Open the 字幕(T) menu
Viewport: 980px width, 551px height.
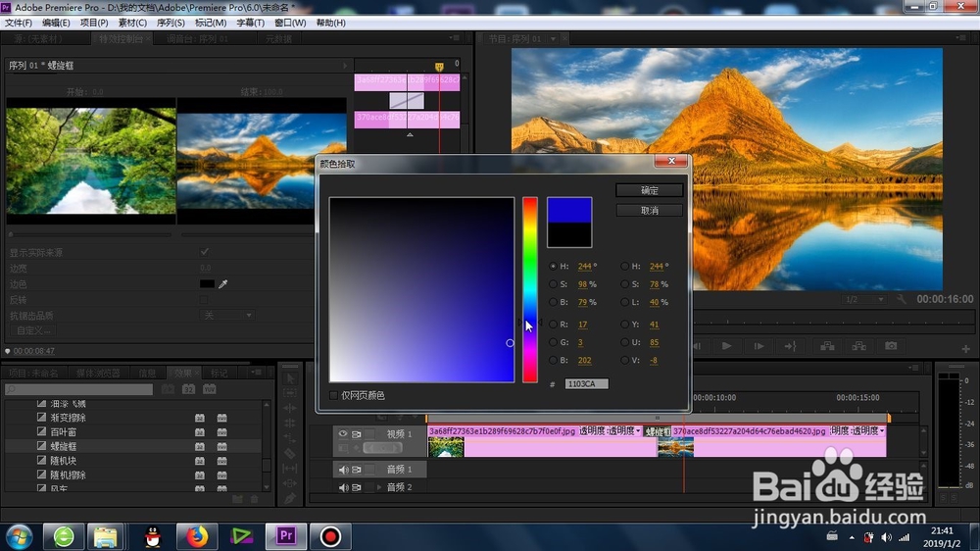click(x=250, y=23)
